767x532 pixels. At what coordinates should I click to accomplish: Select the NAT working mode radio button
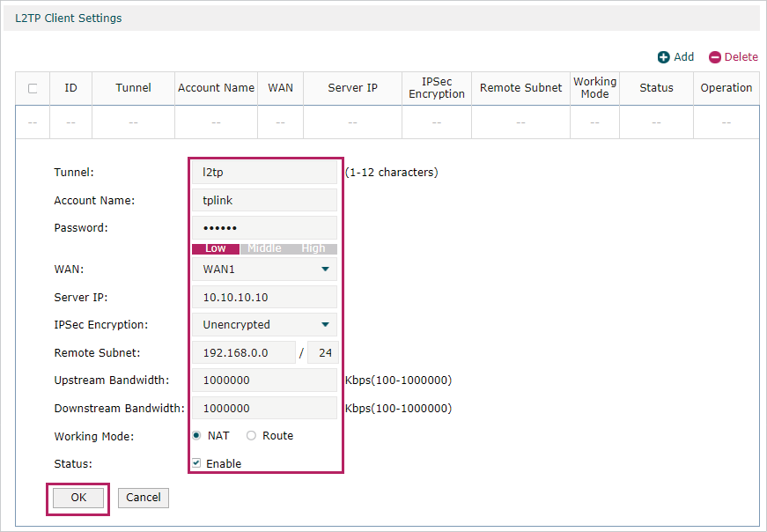196,436
